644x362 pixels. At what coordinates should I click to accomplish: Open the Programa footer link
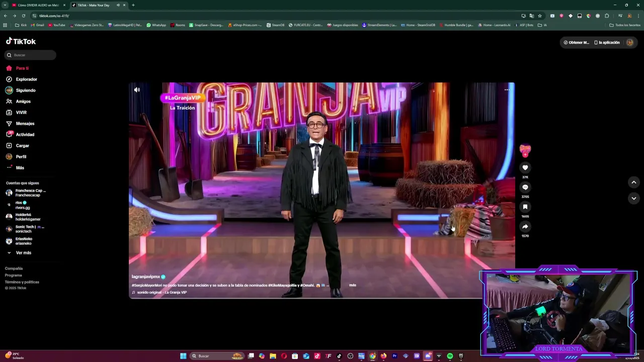pos(14,276)
